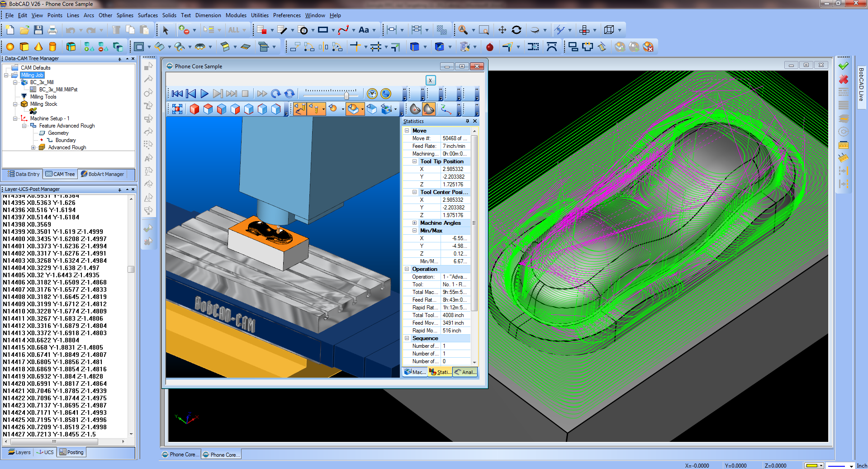Create a cone solid primitive

38,47
